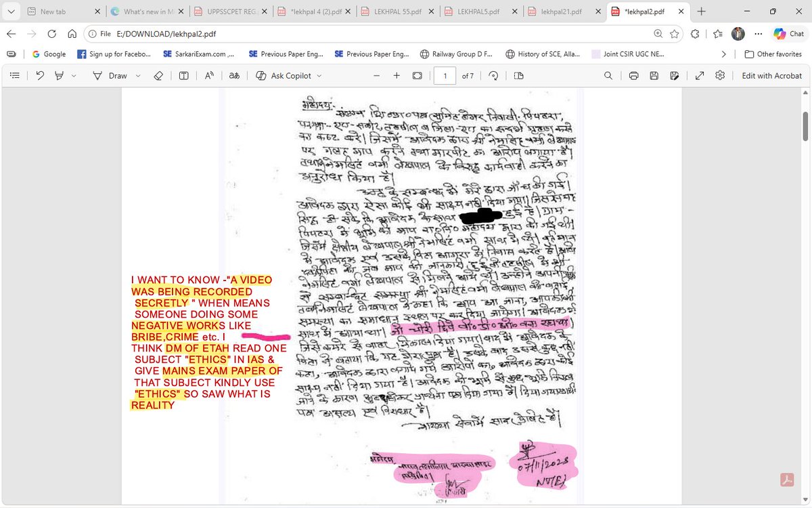Click the vertical scrollbar thumb

805,126
